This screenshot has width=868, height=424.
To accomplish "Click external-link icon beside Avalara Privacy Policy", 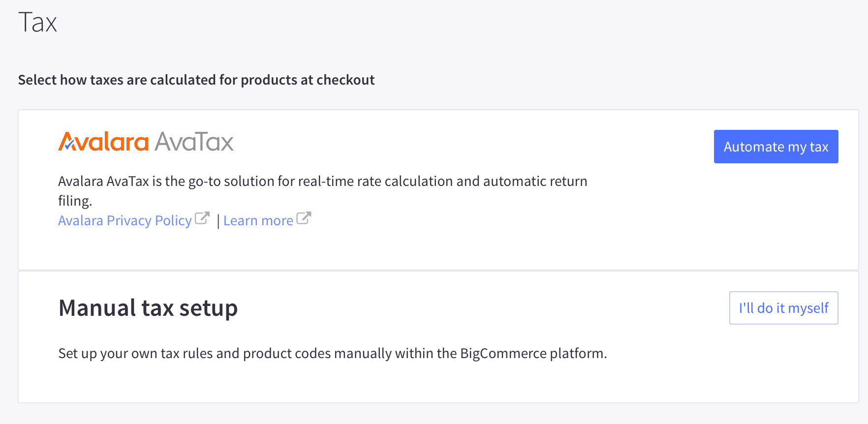I will (x=202, y=218).
